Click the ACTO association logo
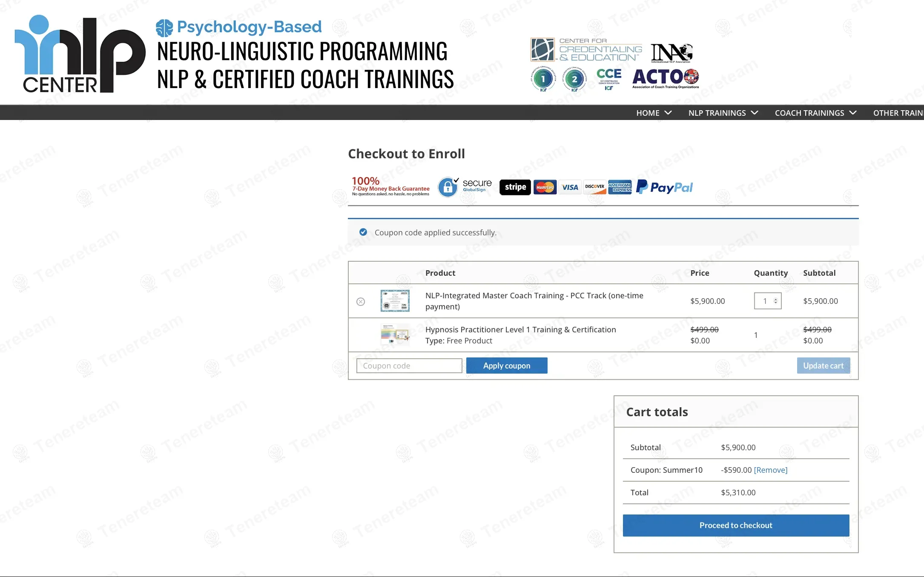This screenshot has width=924, height=577. tap(665, 78)
